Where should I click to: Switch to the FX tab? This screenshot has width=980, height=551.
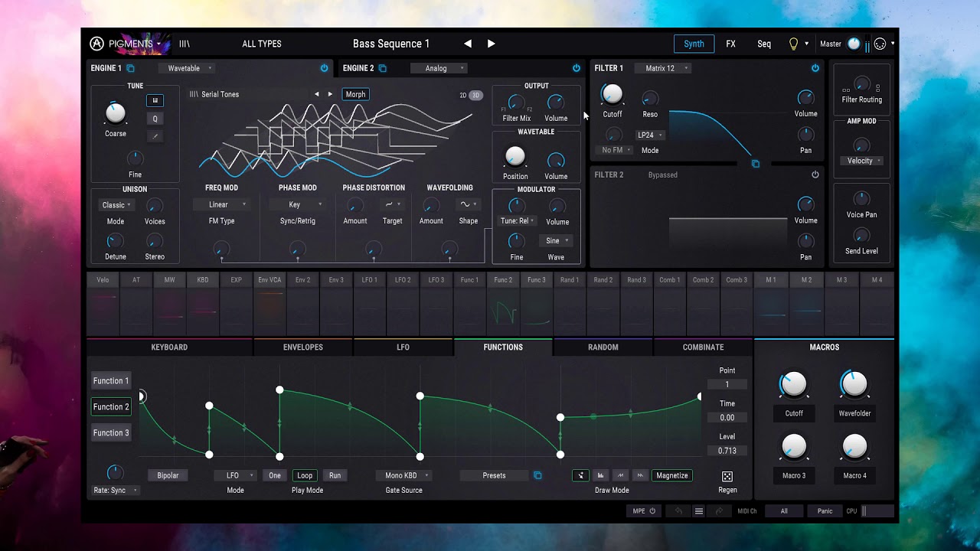[x=730, y=44]
